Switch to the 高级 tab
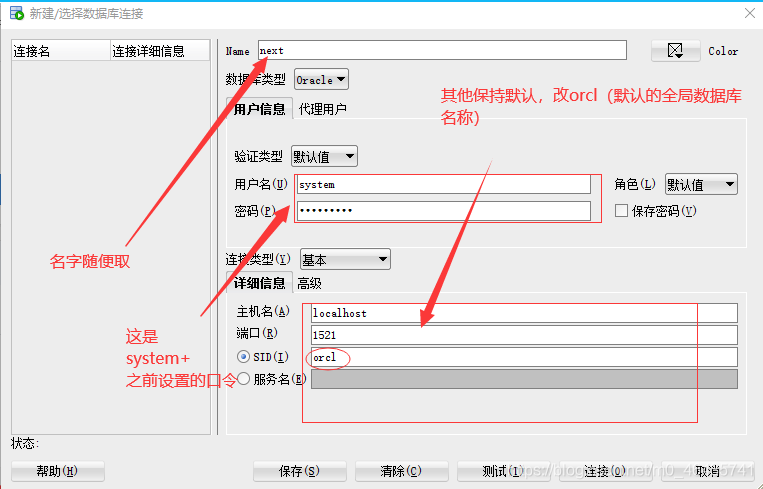 309,283
